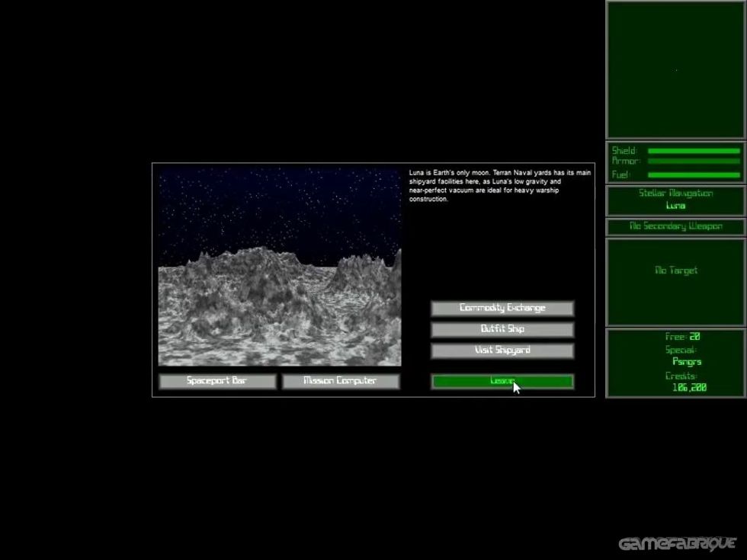Viewport: 747px width, 560px height.
Task: Leave Luna with the green Leave button
Action: tap(502, 381)
